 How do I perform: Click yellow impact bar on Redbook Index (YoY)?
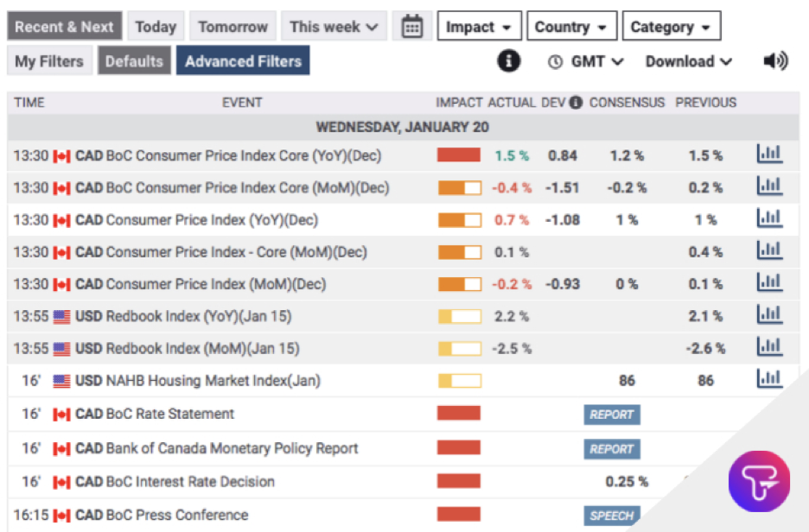coord(460,316)
